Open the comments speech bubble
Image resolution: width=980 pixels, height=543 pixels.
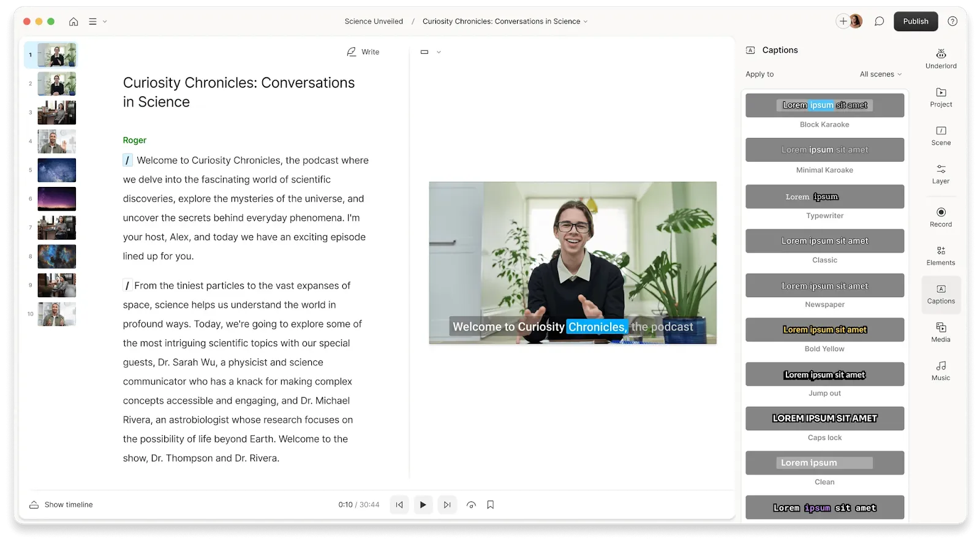pyautogui.click(x=879, y=21)
